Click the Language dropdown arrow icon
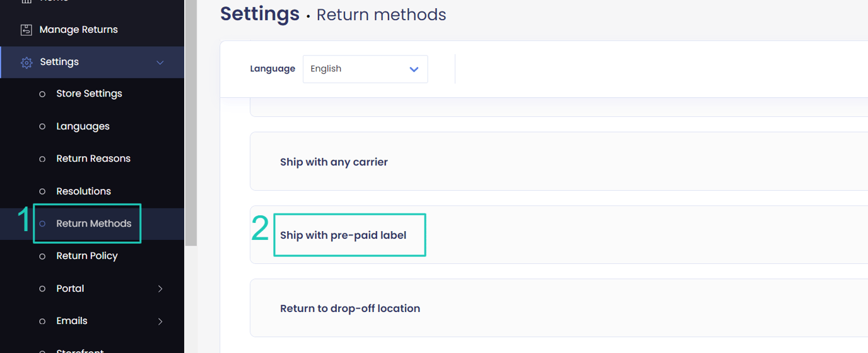The width and height of the screenshot is (868, 353). [x=414, y=69]
